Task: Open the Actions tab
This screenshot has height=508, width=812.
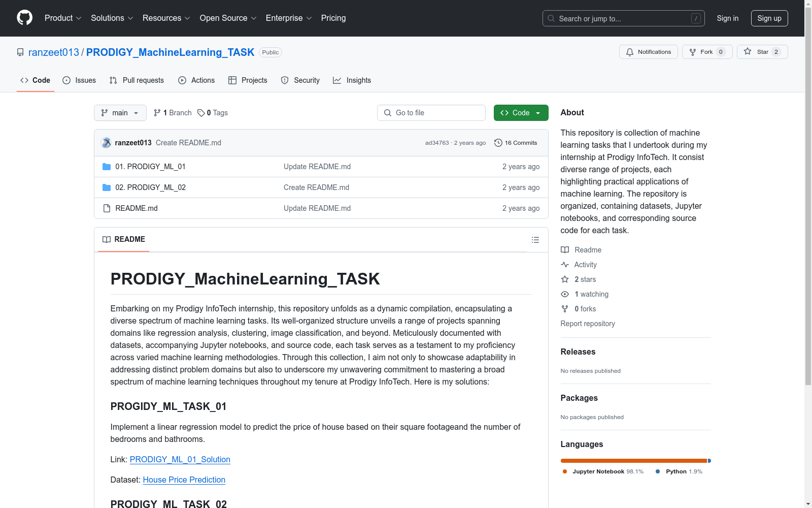Action: (196, 80)
